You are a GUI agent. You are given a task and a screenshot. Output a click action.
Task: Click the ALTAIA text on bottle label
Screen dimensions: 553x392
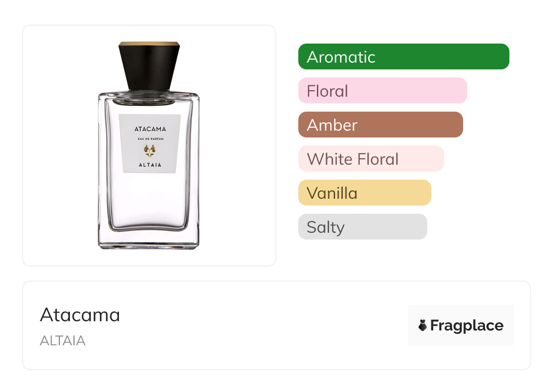(150, 165)
